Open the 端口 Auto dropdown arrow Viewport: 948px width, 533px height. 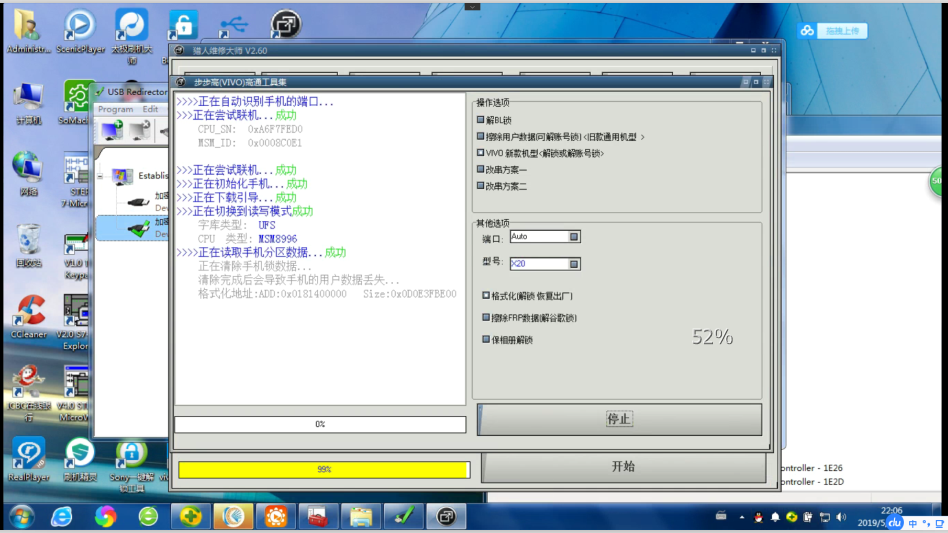(x=574, y=236)
